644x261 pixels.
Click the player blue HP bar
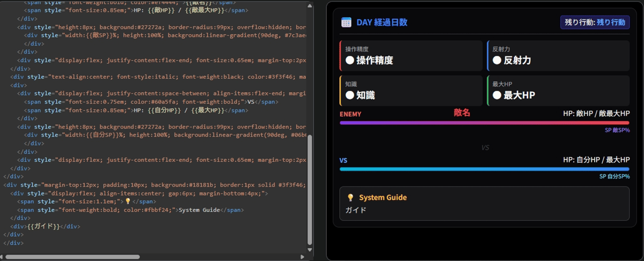(x=485, y=169)
